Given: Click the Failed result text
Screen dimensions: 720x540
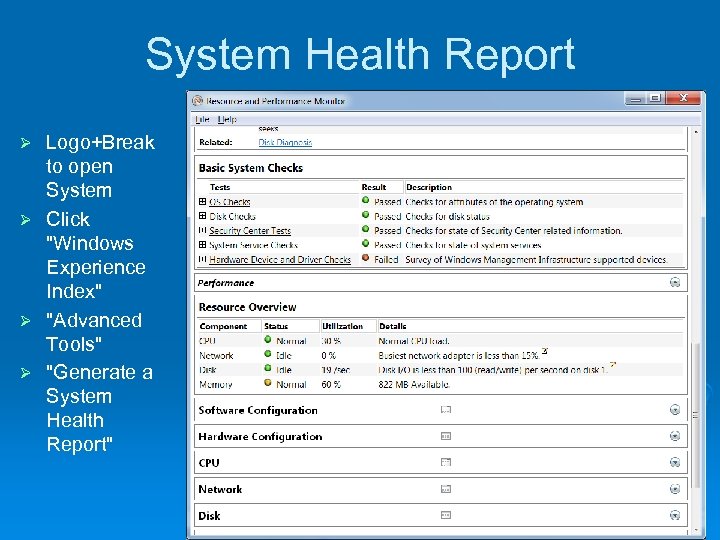Looking at the screenshot, I should point(386,260).
